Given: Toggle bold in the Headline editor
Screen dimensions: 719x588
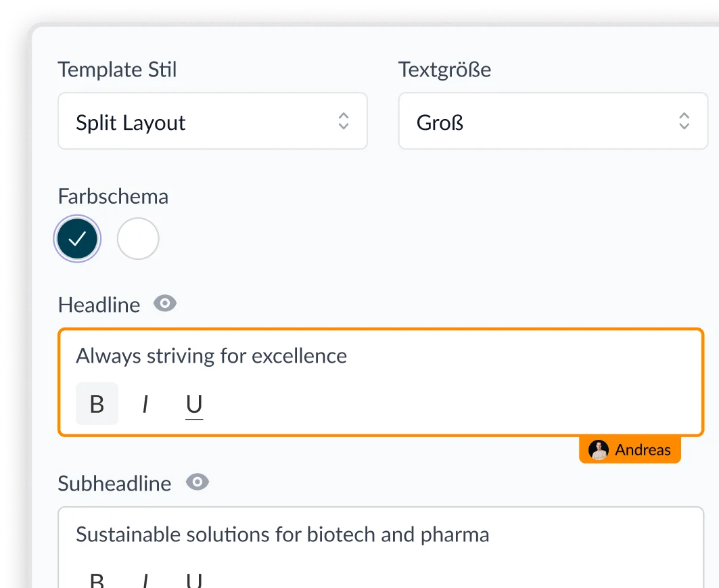Looking at the screenshot, I should tap(97, 404).
